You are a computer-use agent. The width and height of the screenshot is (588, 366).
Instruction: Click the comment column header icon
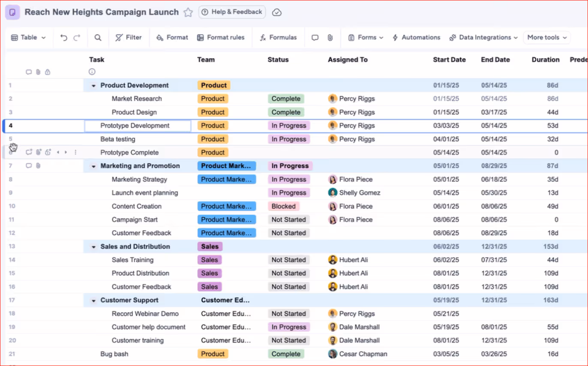click(29, 72)
